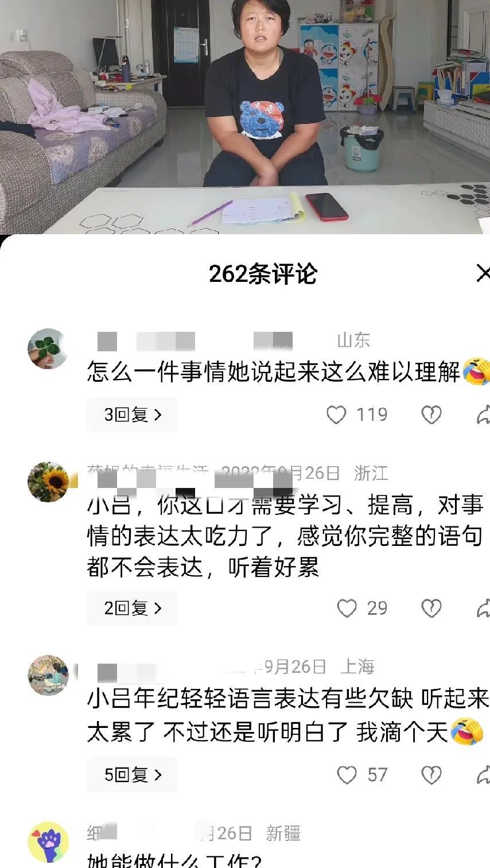The width and height of the screenshot is (490, 868).
Task: Select the comment text 她能做什么工作
Action: point(174,860)
